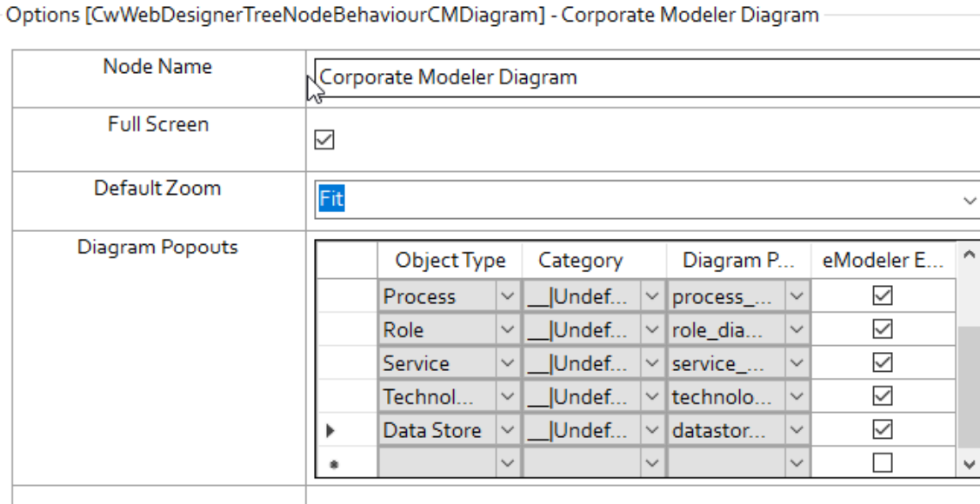Viewport: 980px width, 504px height.
Task: Click the Object Type column header
Action: tap(450, 261)
